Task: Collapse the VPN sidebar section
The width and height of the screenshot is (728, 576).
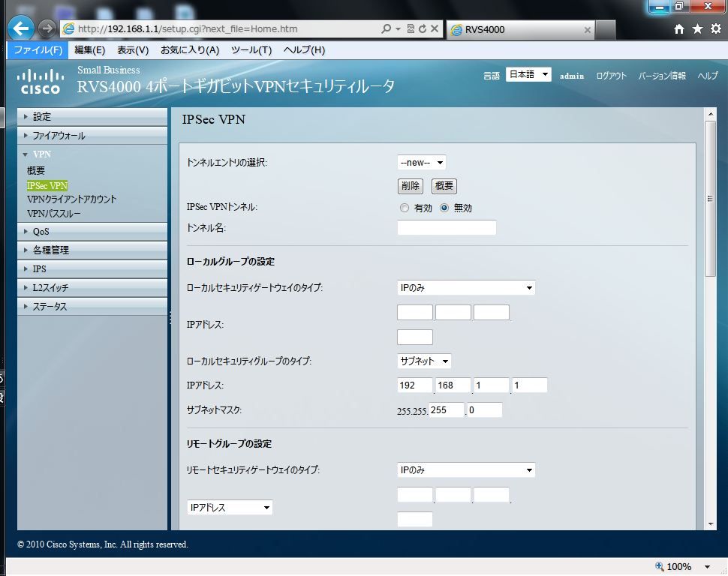Action: (x=92, y=154)
